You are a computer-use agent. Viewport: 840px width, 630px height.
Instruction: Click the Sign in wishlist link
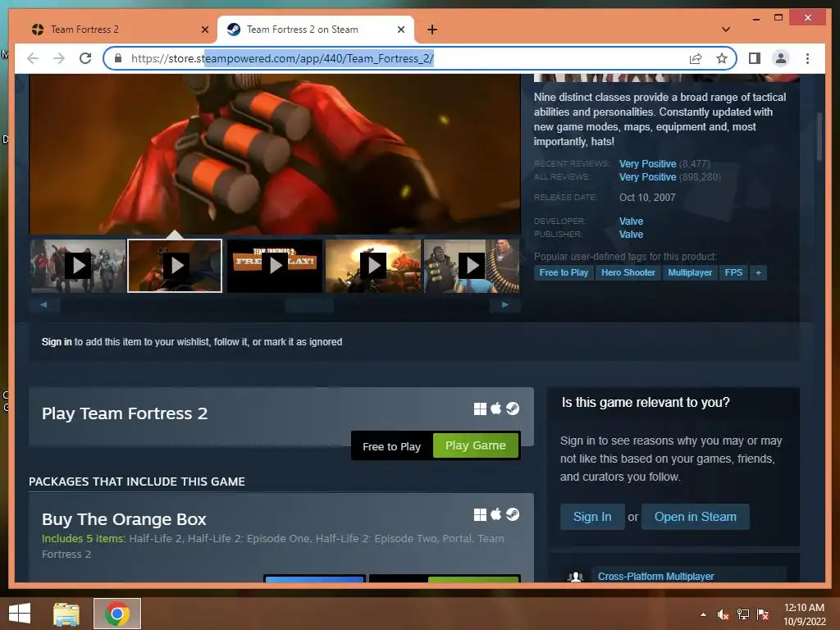[57, 342]
